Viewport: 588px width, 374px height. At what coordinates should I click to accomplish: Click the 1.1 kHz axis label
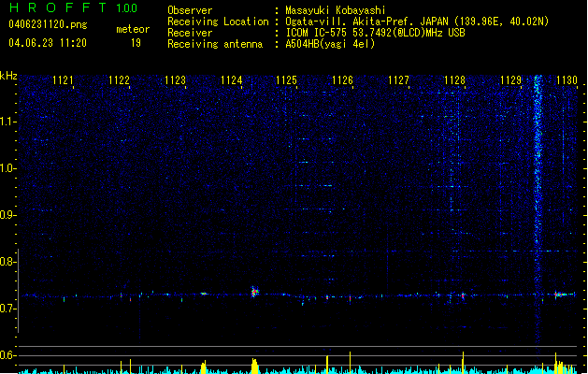[8, 122]
